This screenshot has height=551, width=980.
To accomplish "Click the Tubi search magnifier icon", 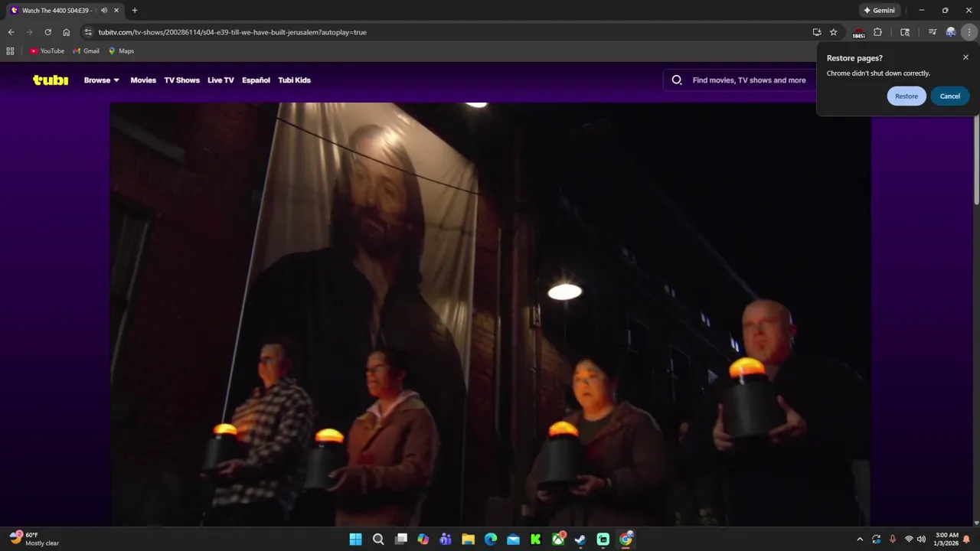I will 677,80.
